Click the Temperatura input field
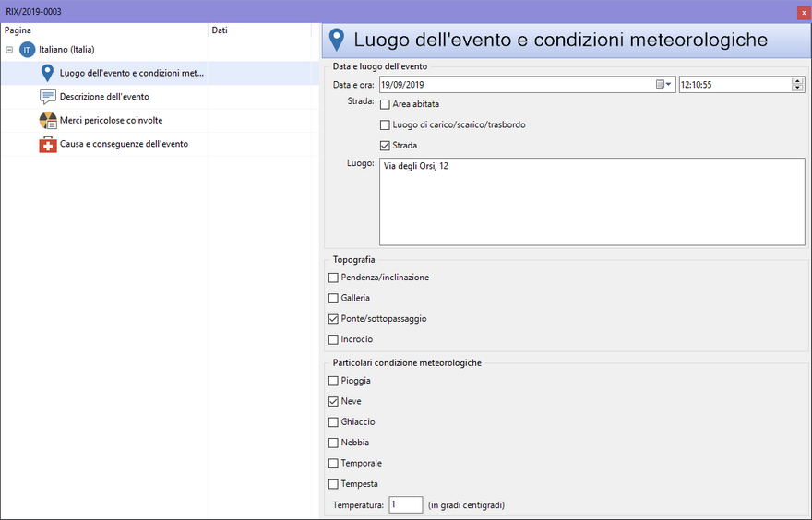Screen dimensions: 812x520 [405, 505]
